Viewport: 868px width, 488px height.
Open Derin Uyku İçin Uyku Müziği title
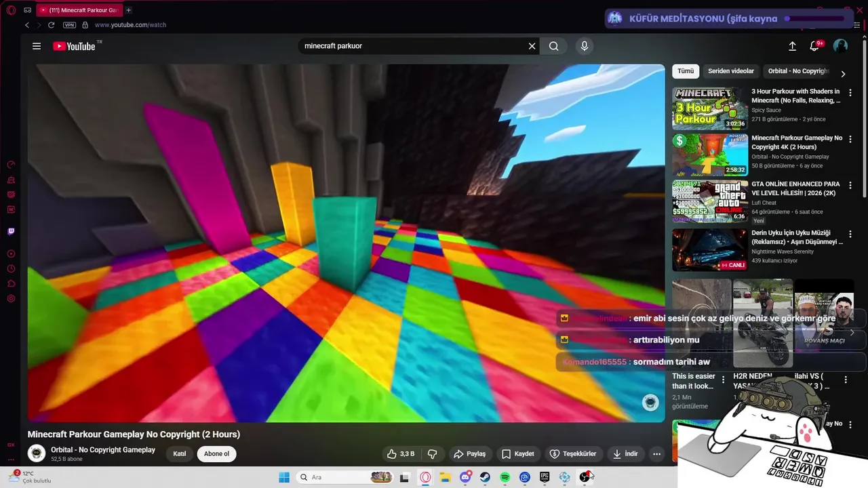pos(797,237)
